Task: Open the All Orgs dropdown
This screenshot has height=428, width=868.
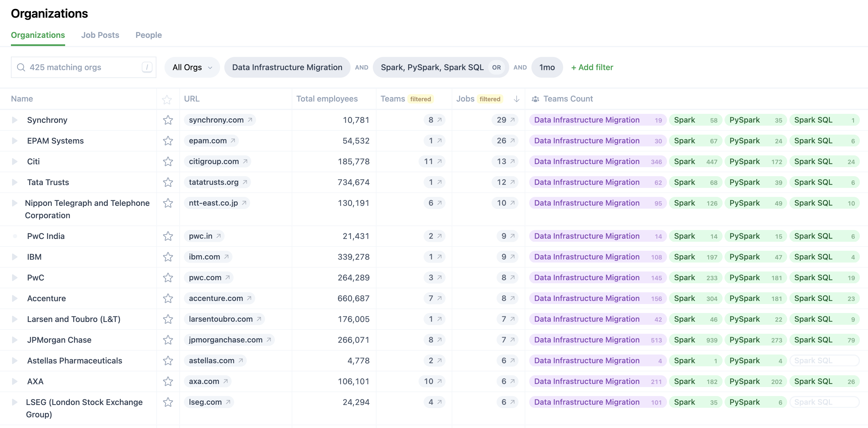Action: point(192,67)
